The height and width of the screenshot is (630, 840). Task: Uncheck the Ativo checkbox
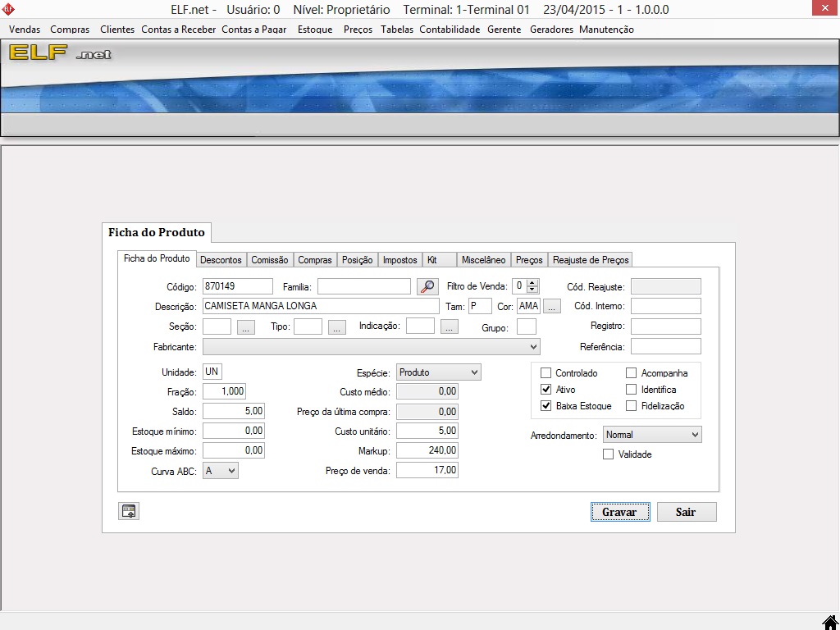(x=546, y=390)
